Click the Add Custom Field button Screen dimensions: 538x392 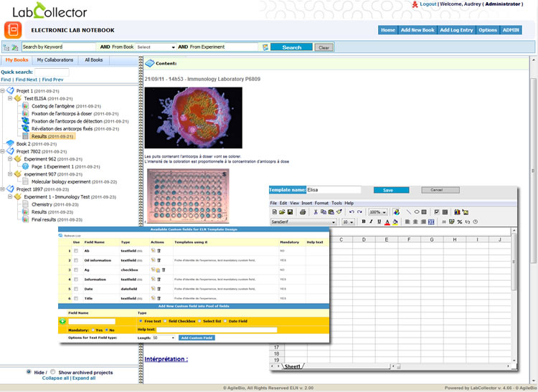[x=197, y=338]
